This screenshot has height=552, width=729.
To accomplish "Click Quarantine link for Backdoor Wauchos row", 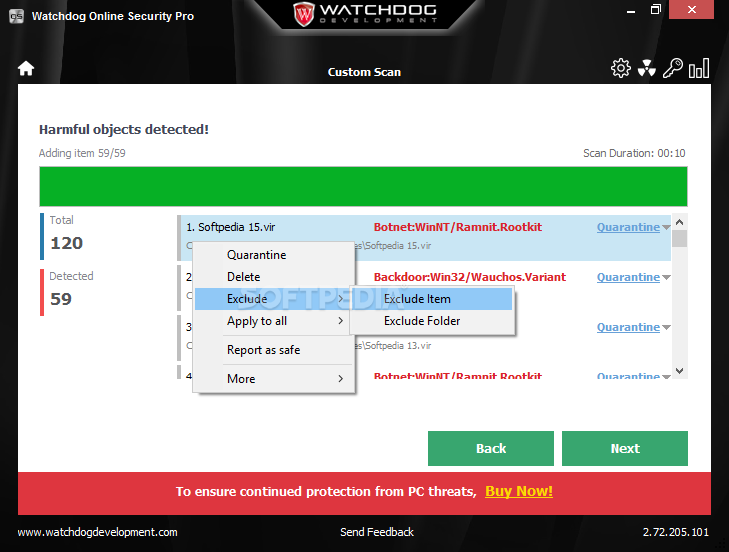I will 628,277.
